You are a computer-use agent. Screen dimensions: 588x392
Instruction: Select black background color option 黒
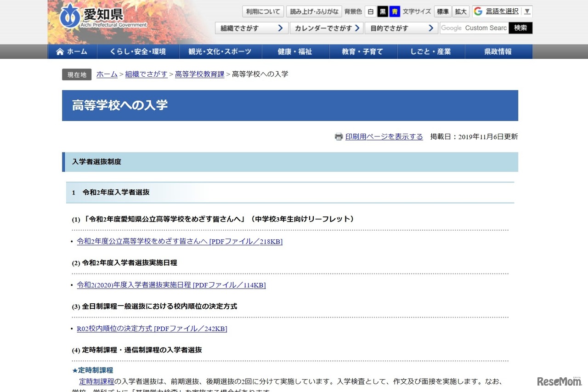click(382, 11)
